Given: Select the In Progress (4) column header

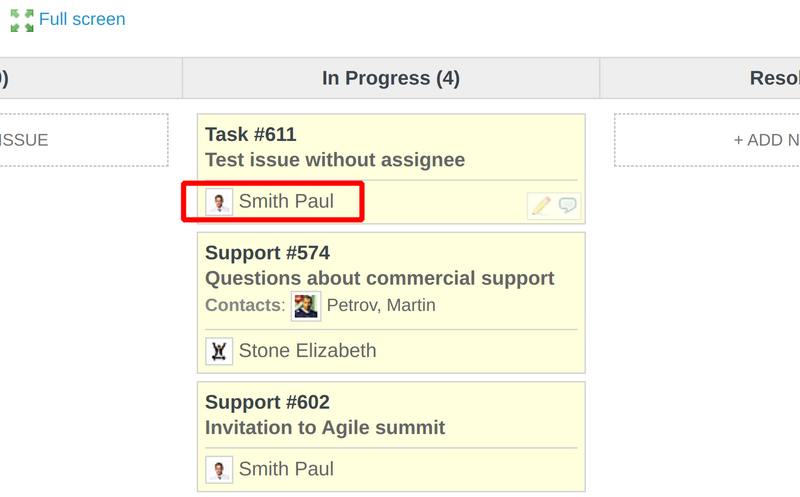Looking at the screenshot, I should [391, 78].
